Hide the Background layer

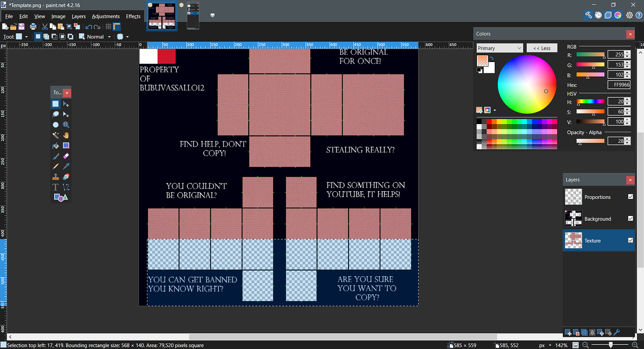point(630,218)
